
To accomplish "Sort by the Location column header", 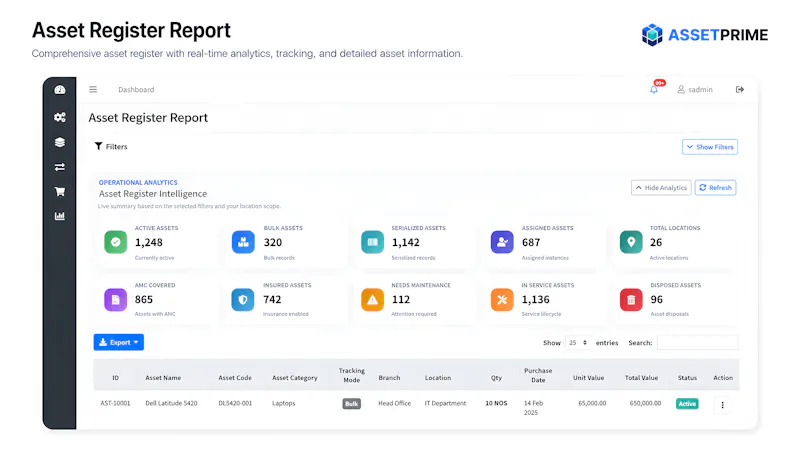I will (438, 378).
